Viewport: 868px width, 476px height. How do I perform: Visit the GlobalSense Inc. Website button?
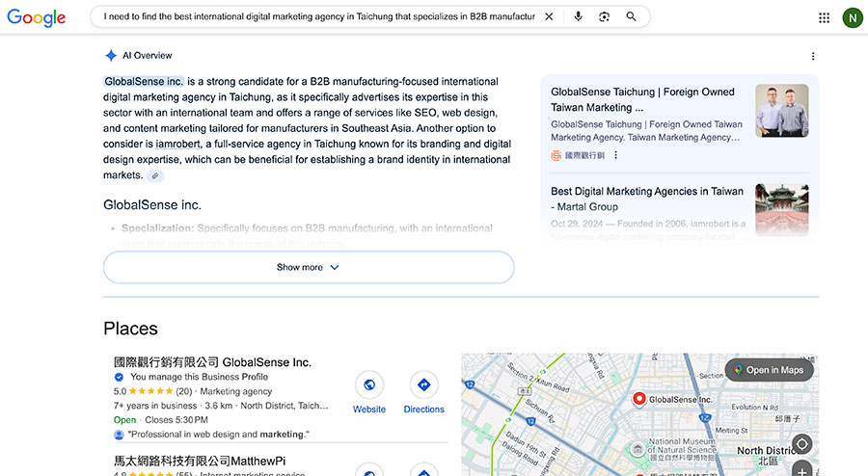tap(368, 394)
